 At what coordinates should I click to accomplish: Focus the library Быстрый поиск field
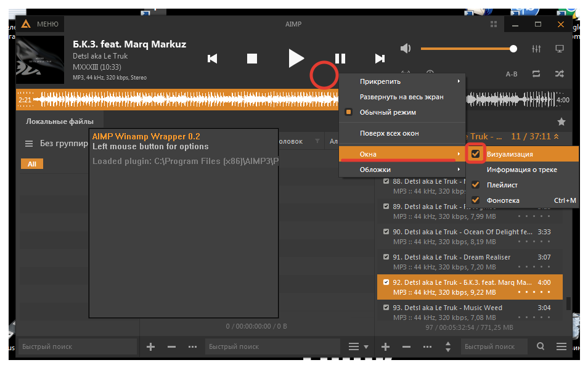click(x=272, y=346)
